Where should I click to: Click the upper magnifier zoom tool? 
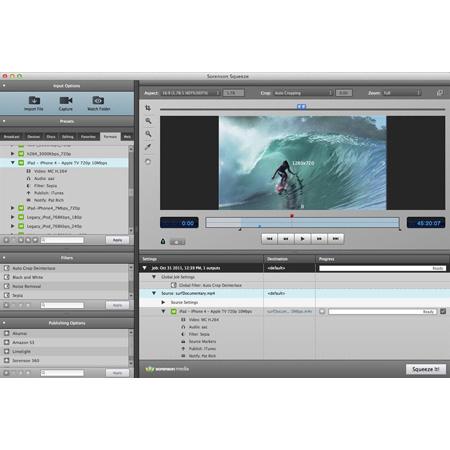click(x=148, y=121)
